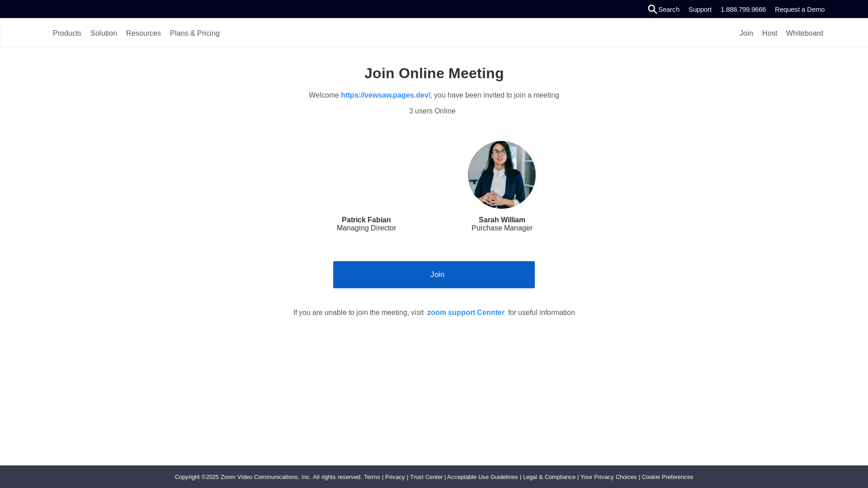Select Host in the navigation bar
Screen dimensions: 868x488
(769, 33)
